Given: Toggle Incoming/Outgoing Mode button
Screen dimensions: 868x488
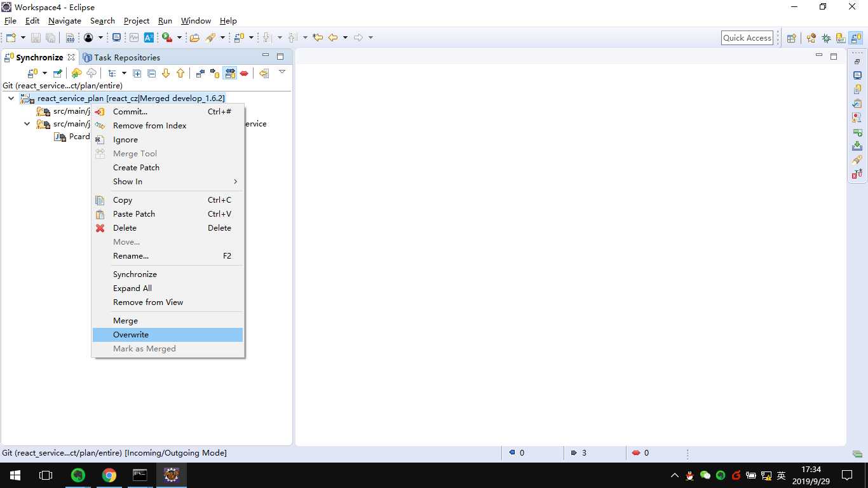Looking at the screenshot, I should 229,73.
